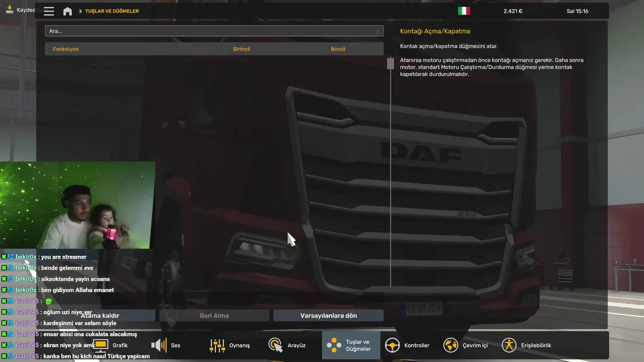Image resolution: width=644 pixels, height=362 pixels.
Task: Click the Geri Alma button
Action: (214, 316)
